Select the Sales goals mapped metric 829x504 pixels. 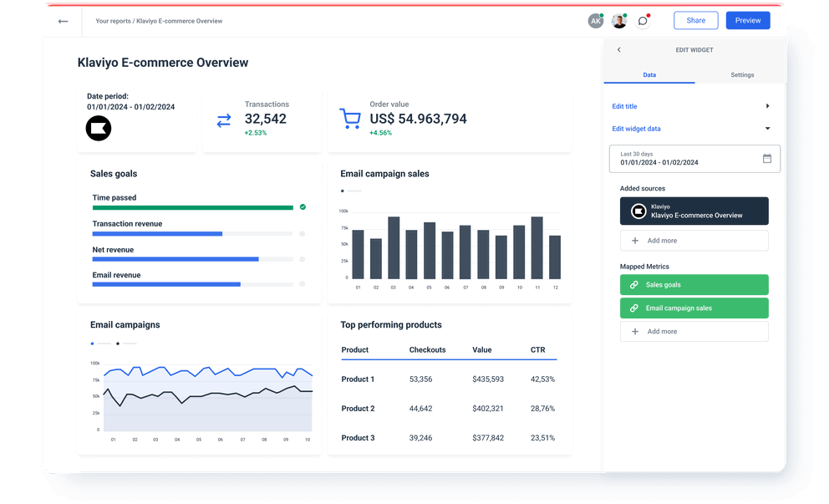694,284
